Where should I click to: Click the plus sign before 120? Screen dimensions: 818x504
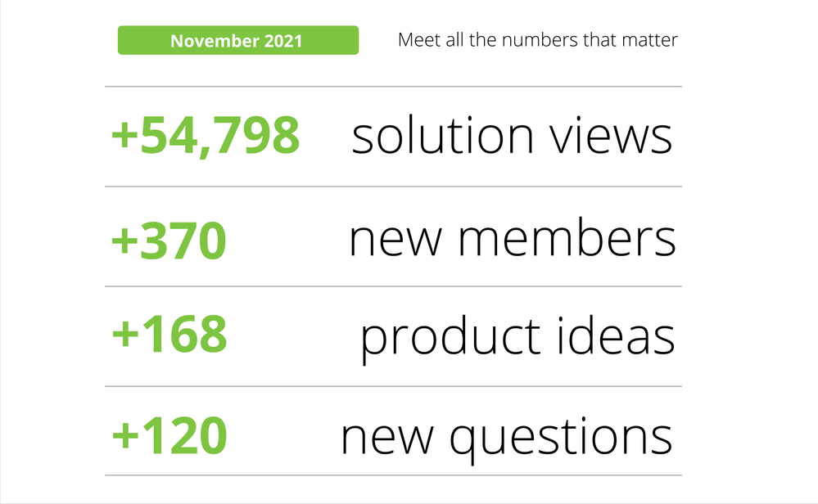[125, 436]
